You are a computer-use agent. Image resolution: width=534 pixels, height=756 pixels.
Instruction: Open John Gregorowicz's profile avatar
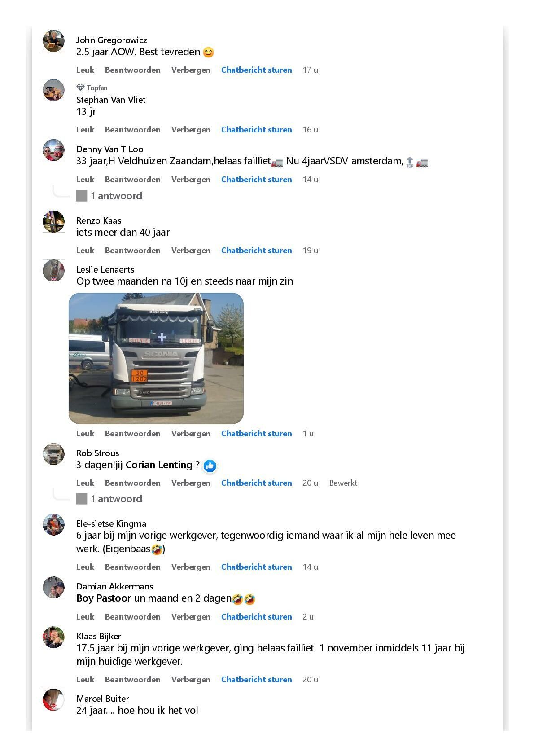pyautogui.click(x=53, y=41)
